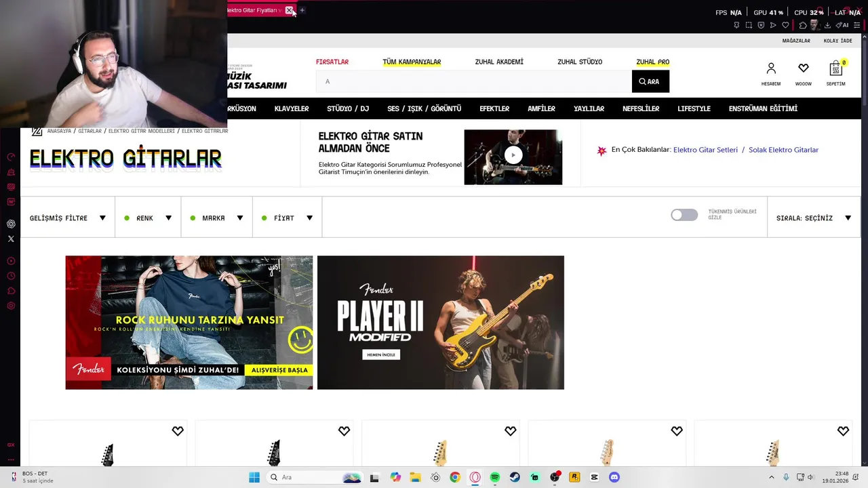Click the Alışverişe Başla banner button
This screenshot has width=868, height=488.
pyautogui.click(x=279, y=370)
